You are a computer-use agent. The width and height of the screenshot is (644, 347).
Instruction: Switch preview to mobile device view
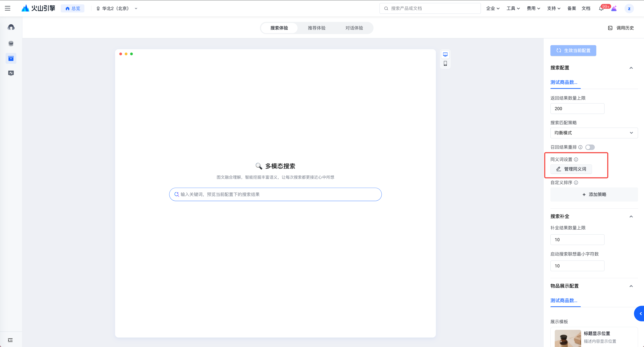[445, 64]
